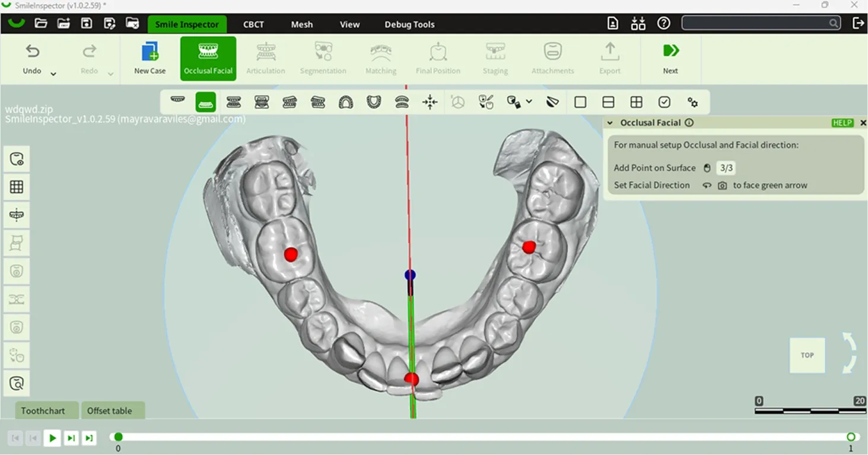Click the reset arrow beside Set Facial Direction
868x455 pixels.
point(707,186)
